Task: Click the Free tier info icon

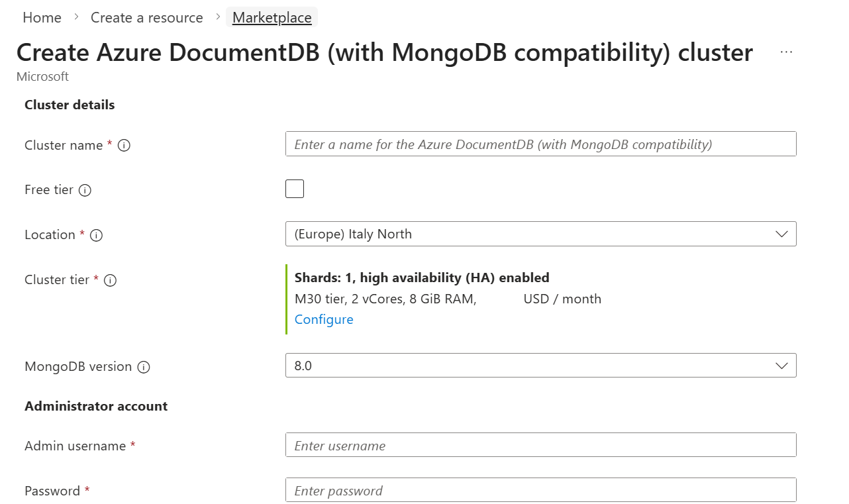Action: (85, 190)
